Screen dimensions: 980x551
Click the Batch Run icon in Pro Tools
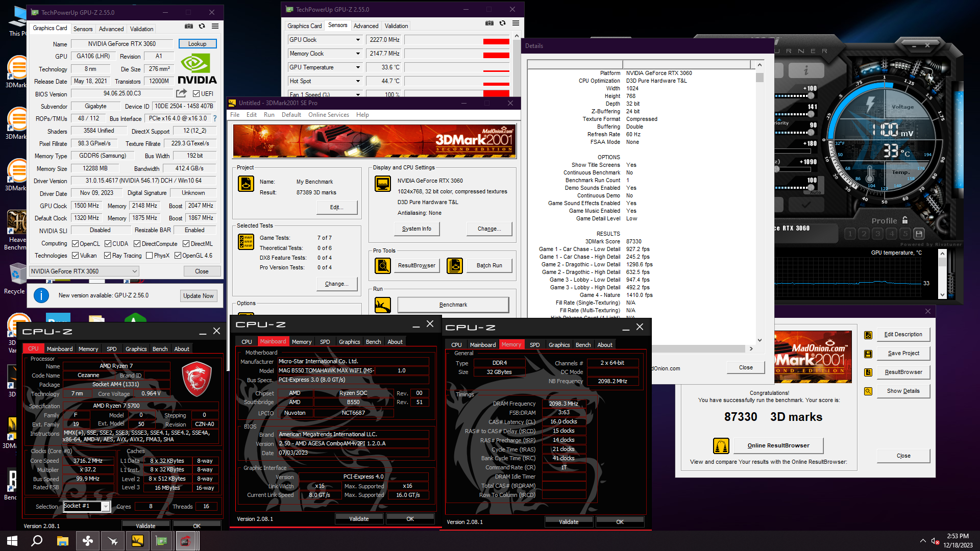(455, 265)
